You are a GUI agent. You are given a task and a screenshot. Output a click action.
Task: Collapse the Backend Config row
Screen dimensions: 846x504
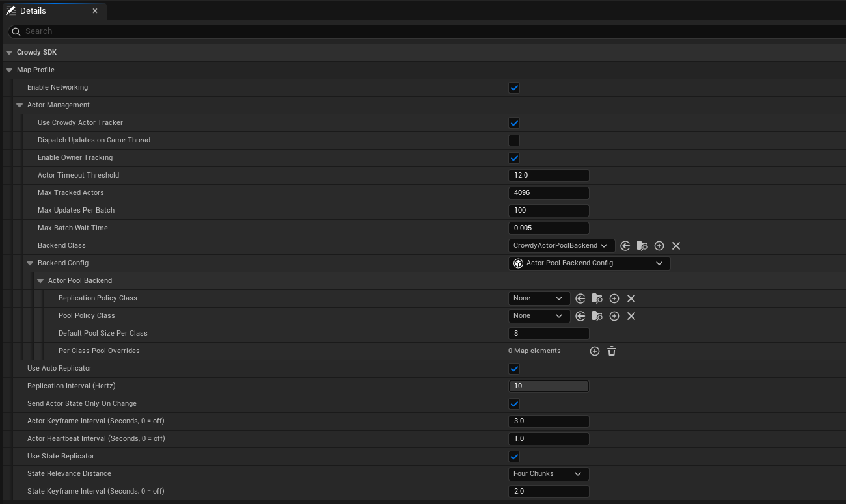(30, 263)
